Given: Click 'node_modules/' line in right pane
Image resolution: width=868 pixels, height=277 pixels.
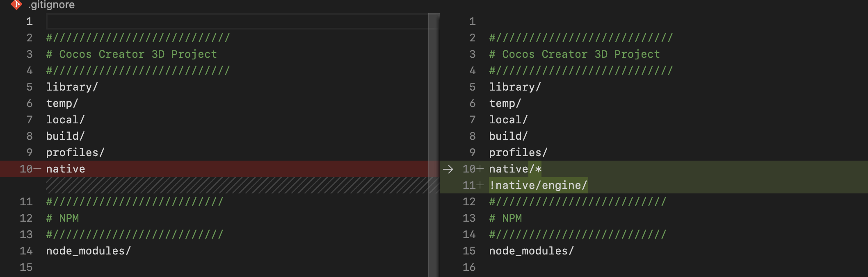Looking at the screenshot, I should (531, 251).
